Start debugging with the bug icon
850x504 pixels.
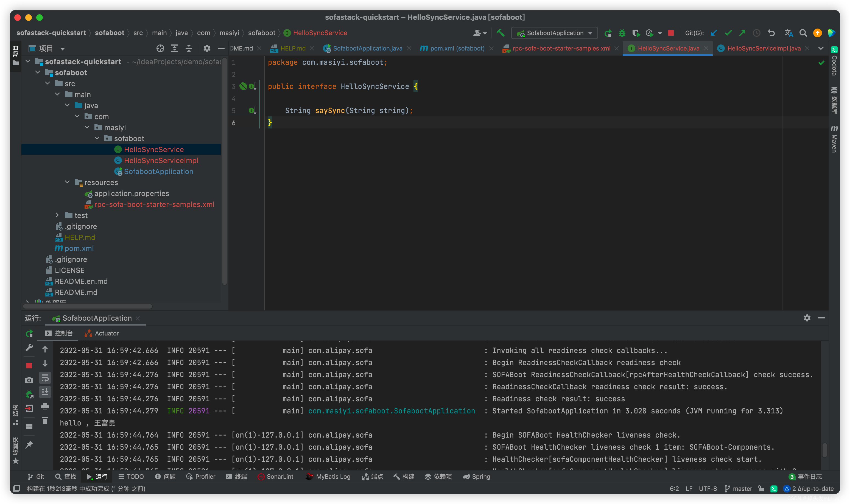pos(622,33)
